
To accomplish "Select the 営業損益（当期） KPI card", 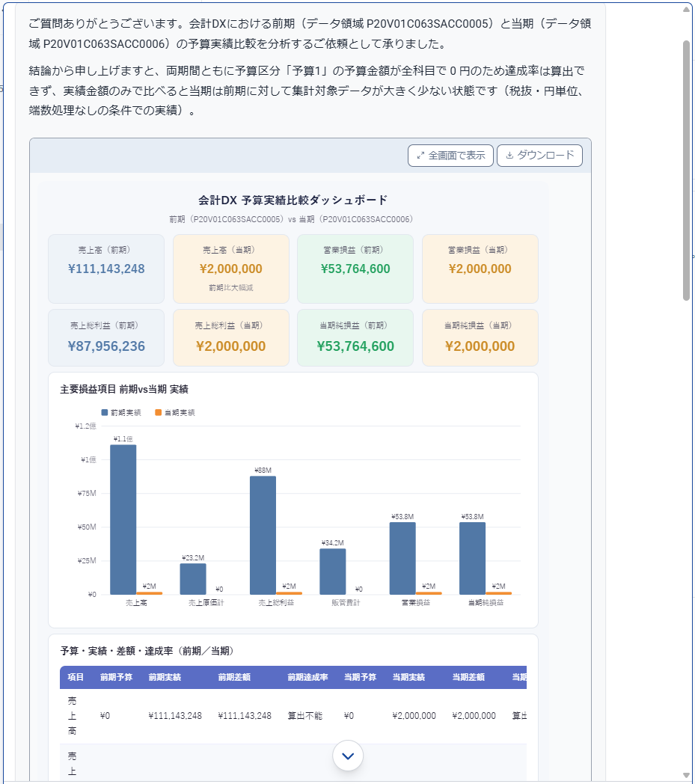I will point(480,269).
